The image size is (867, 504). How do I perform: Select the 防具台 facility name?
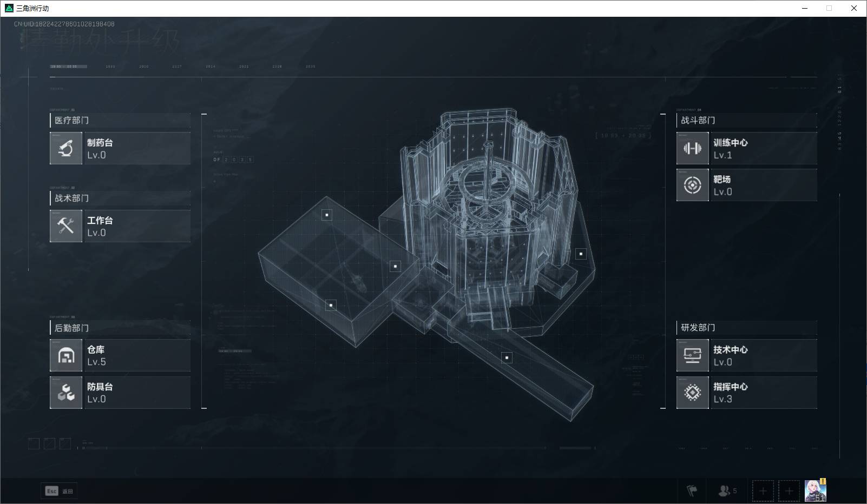[100, 387]
